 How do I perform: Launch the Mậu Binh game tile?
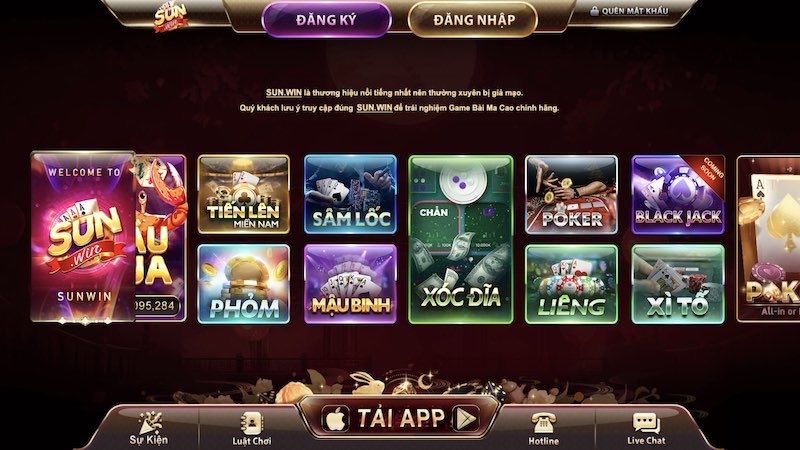(351, 284)
